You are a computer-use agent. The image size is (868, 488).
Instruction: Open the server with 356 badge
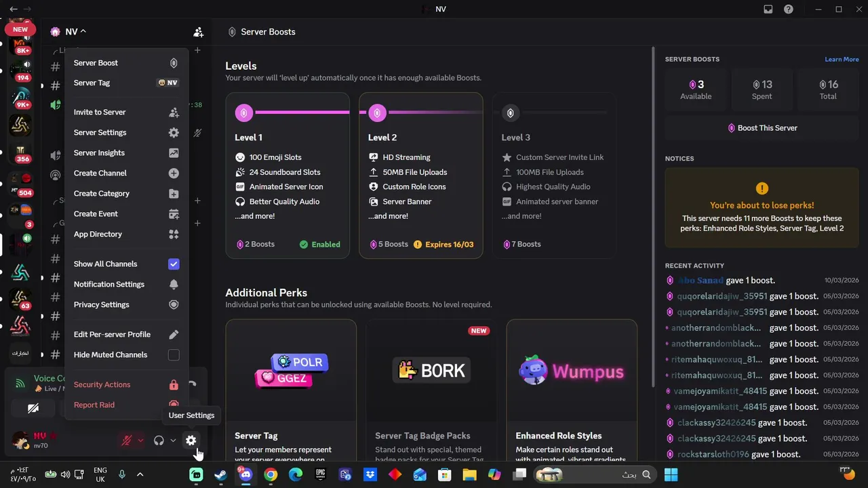pyautogui.click(x=22, y=152)
